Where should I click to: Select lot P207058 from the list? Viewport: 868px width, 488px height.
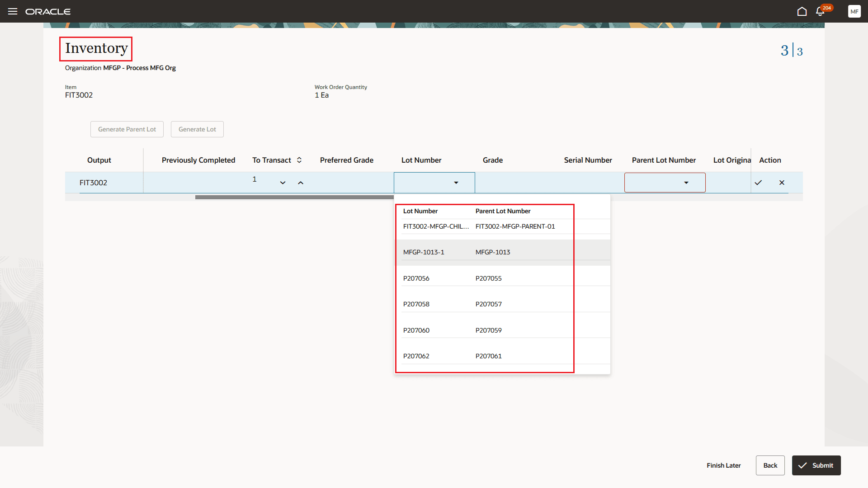click(416, 304)
